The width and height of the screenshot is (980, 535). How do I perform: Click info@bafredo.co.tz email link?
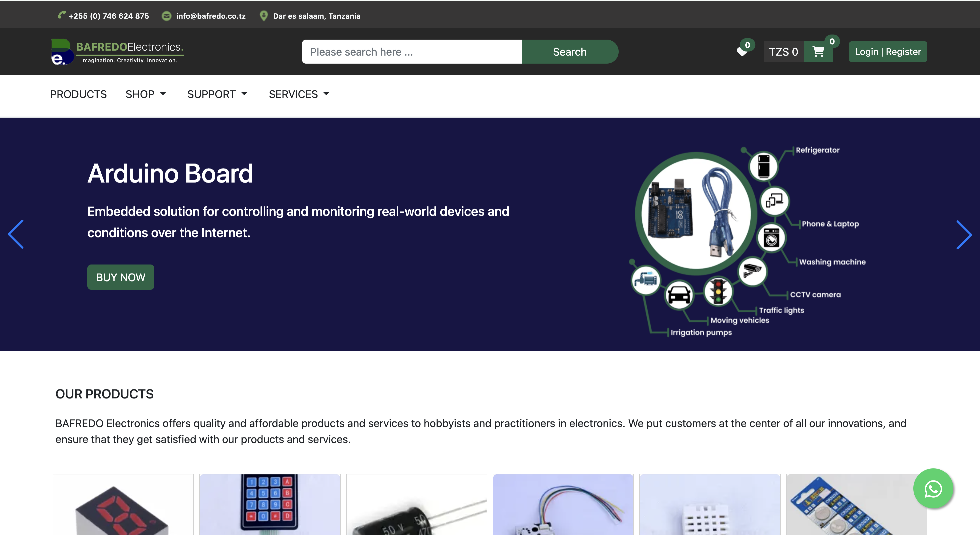pos(211,16)
